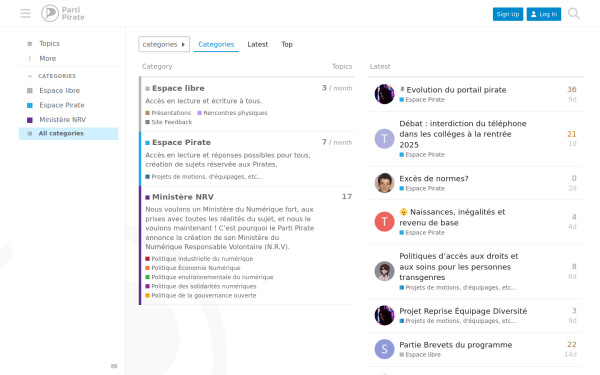
Task: Open the Espace libre category heading
Action: [175, 88]
